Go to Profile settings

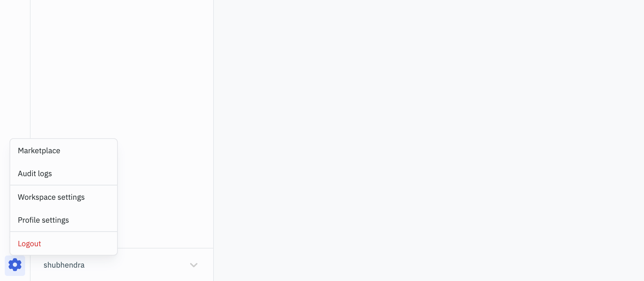tap(43, 220)
